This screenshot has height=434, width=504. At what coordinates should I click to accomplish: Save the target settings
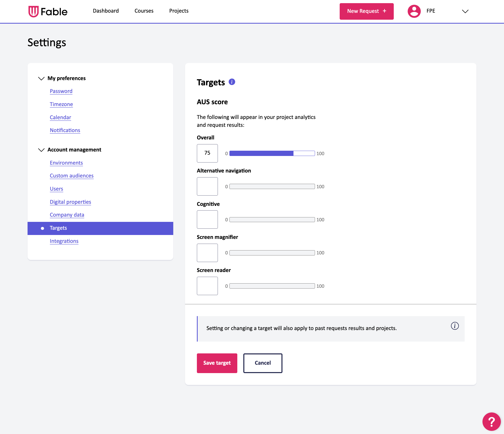pyautogui.click(x=217, y=363)
